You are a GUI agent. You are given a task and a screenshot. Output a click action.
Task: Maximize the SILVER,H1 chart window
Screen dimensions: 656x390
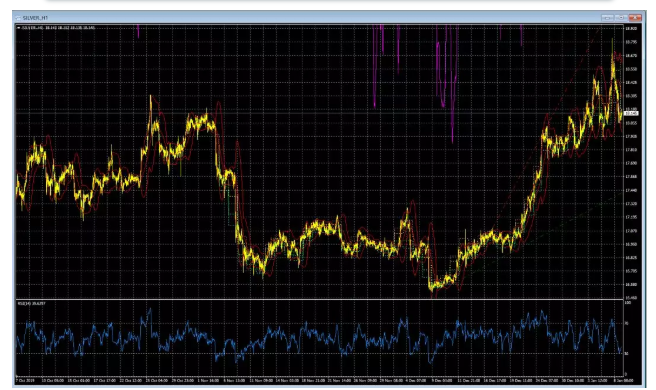tap(621, 18)
